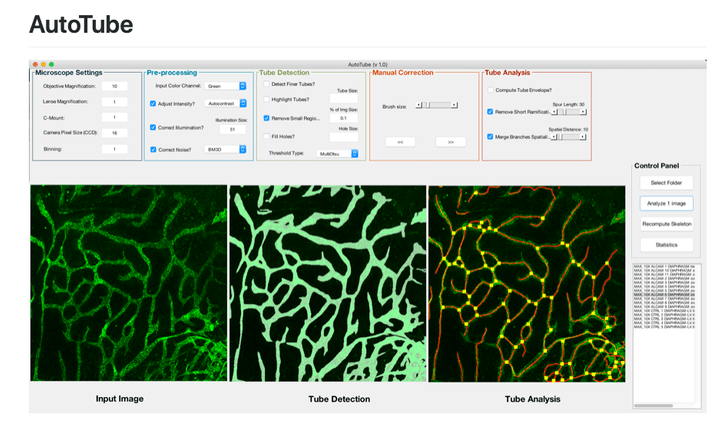Click the Objective Magnification field
The height and width of the screenshot is (424, 720).
[114, 86]
